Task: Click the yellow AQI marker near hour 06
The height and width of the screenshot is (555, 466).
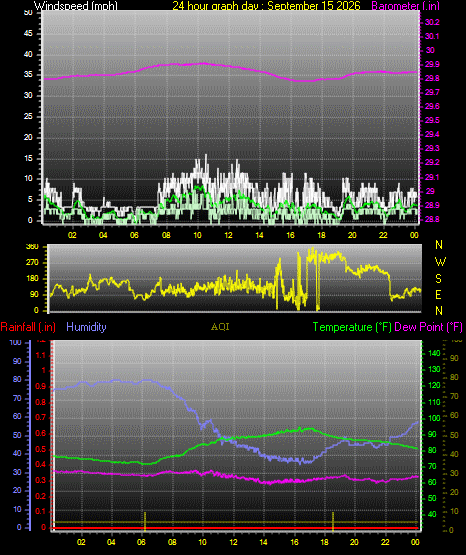Action: (x=145, y=521)
